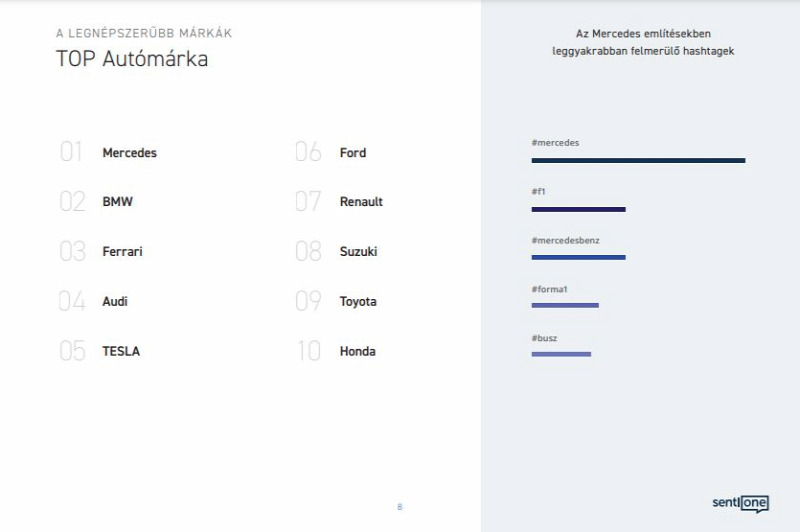Click the #f1 hashtag label

click(538, 192)
